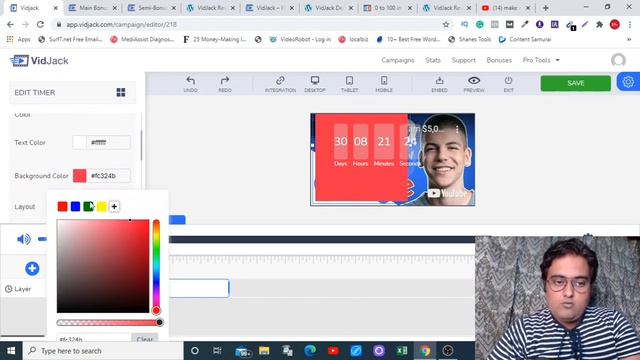Switch to Tablet view
The height and width of the screenshot is (360, 640).
click(x=349, y=84)
